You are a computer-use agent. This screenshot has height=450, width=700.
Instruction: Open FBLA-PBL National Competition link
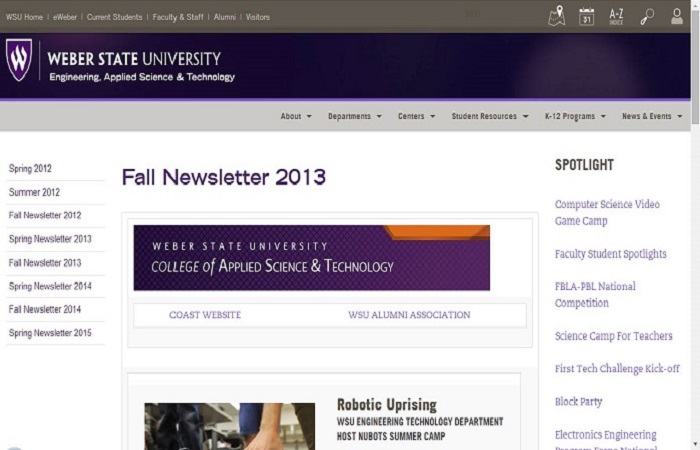pyautogui.click(x=595, y=295)
